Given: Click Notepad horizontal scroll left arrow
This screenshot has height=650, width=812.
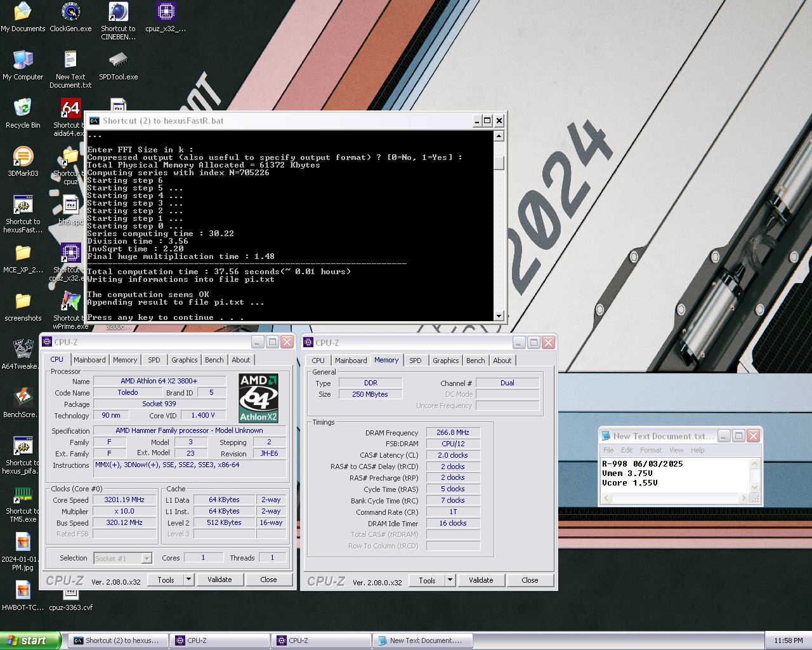Looking at the screenshot, I should point(606,498).
